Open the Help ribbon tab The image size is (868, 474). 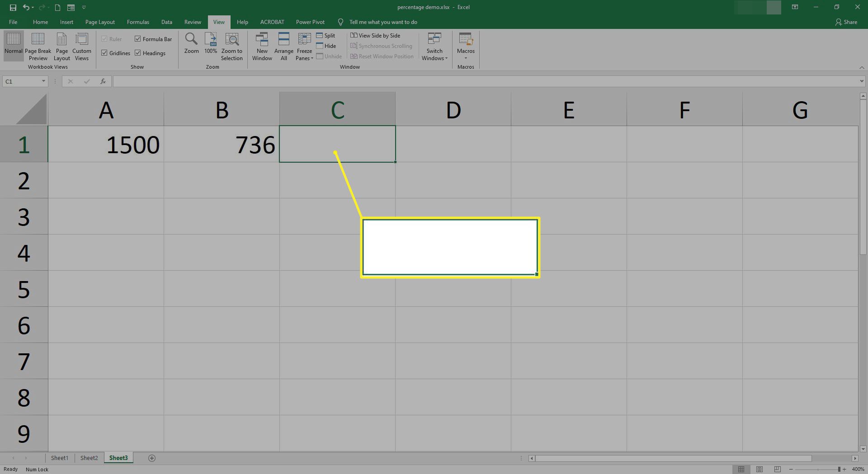point(242,22)
